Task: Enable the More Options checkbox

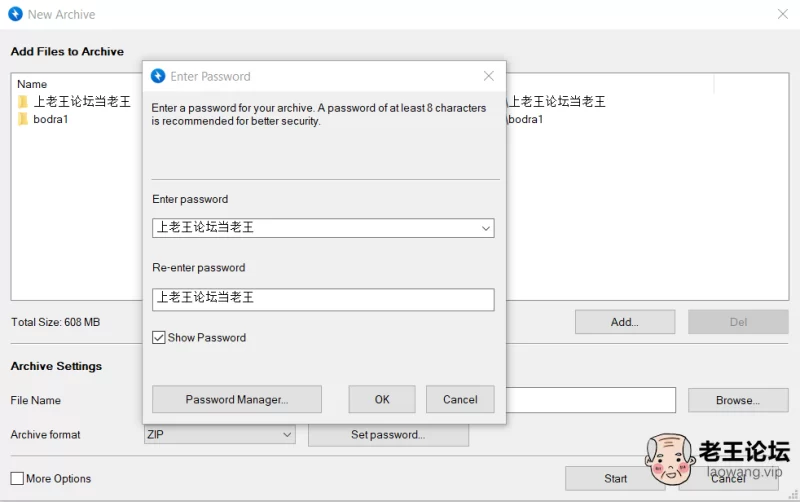Action: (17, 478)
